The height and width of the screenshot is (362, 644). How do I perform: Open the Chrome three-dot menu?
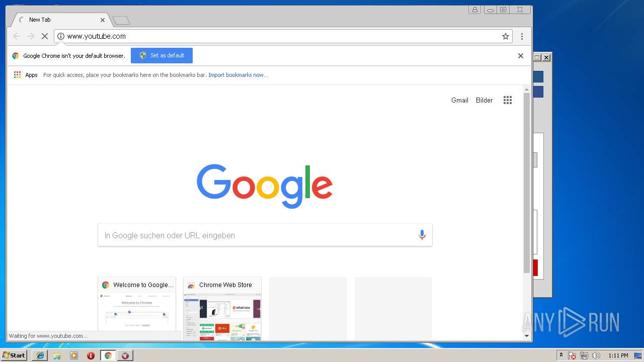pos(522,36)
